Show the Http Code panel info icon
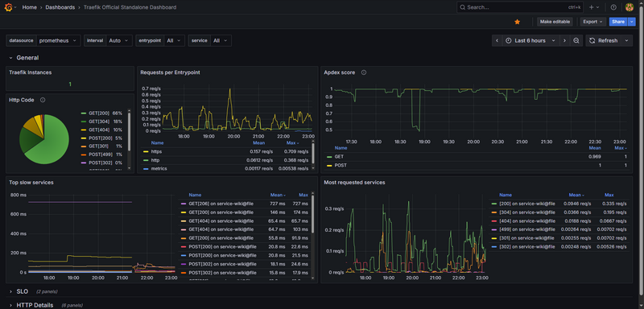The height and width of the screenshot is (309, 644). (43, 100)
